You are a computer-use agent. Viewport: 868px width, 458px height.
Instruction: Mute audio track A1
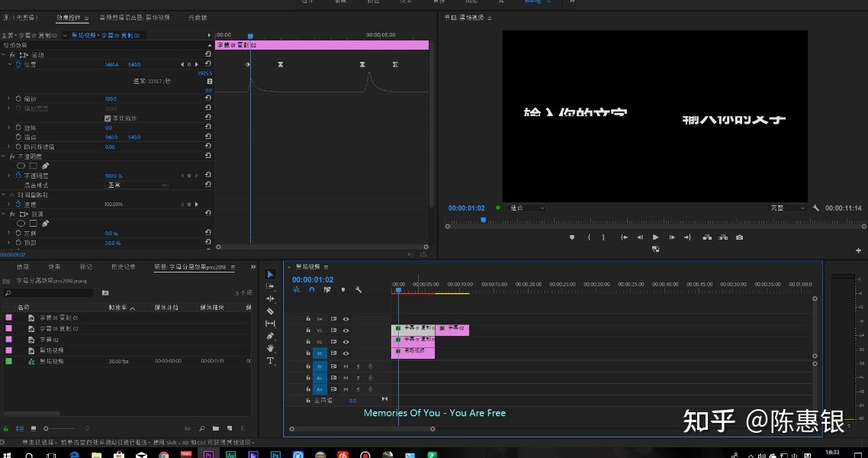coord(346,366)
